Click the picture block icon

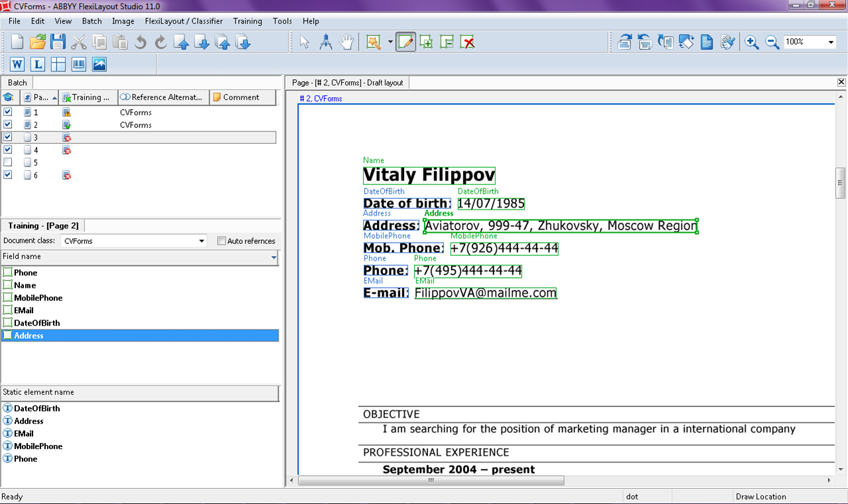point(100,64)
